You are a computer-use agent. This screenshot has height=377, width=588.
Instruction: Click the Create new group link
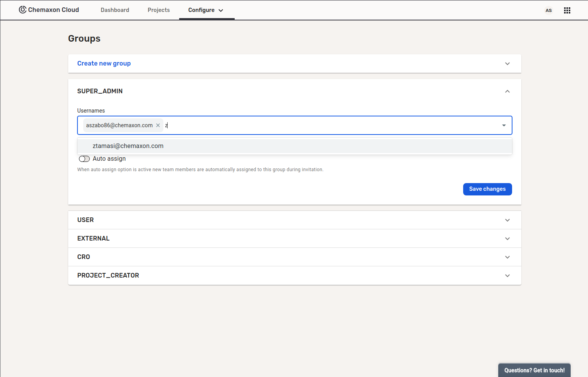(104, 64)
